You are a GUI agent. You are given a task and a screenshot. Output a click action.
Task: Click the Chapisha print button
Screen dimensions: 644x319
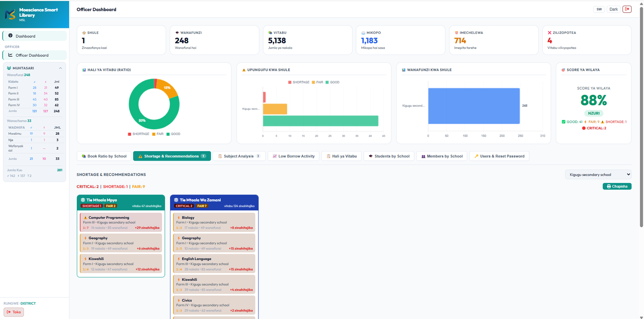pos(617,186)
